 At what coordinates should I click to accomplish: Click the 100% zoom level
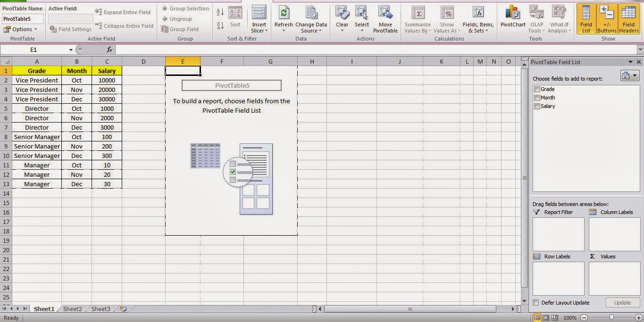[570, 318]
